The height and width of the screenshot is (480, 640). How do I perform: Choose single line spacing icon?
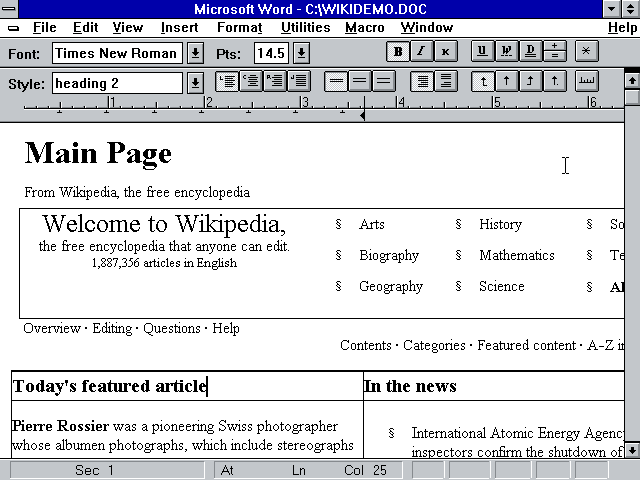pos(336,81)
